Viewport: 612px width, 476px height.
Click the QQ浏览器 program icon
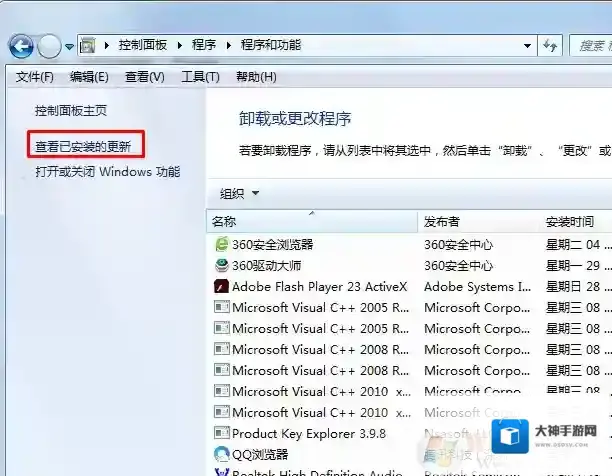click(x=221, y=454)
